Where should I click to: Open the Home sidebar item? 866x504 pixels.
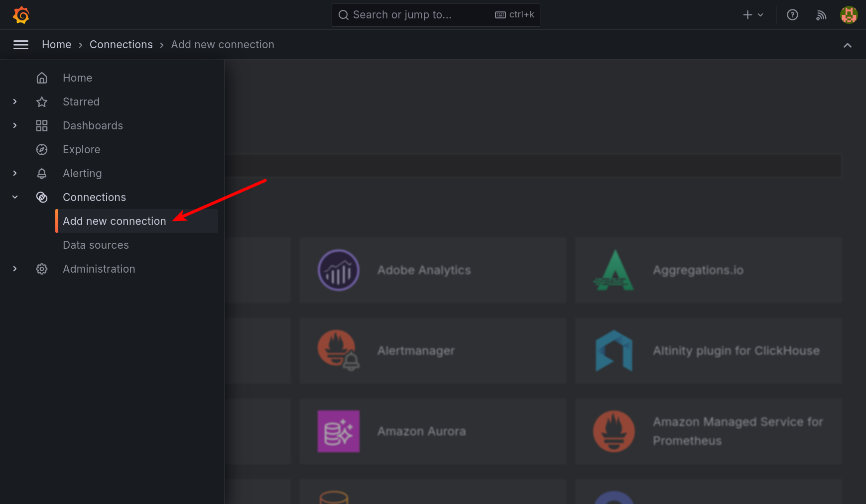78,78
